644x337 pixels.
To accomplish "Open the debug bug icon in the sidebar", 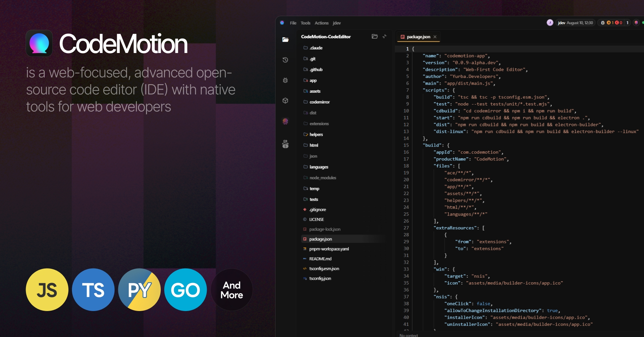I will pyautogui.click(x=285, y=80).
